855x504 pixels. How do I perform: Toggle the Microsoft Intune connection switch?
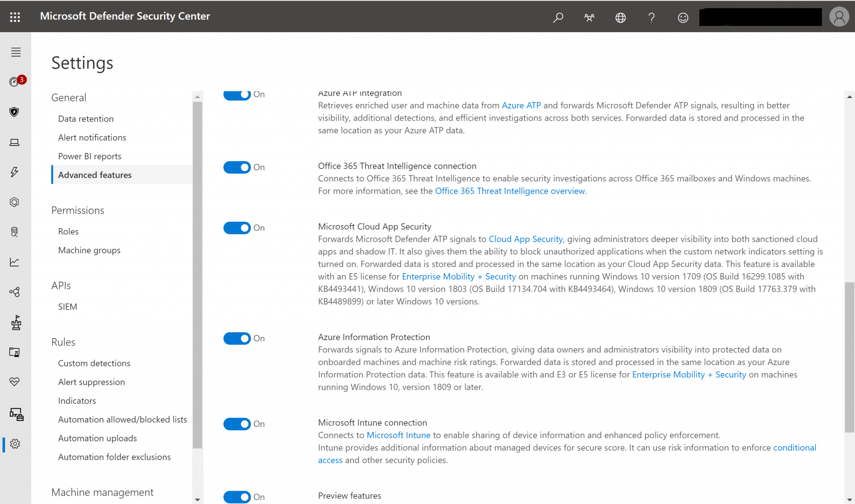point(237,424)
